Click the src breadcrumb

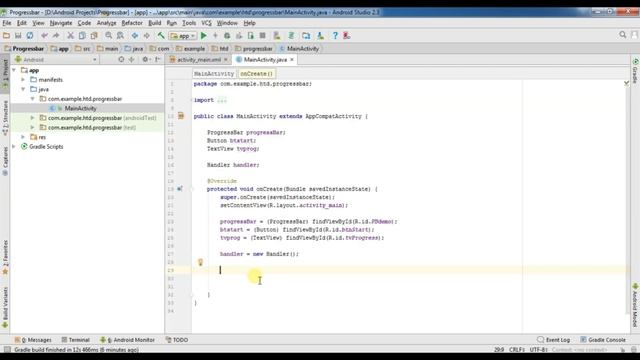click(x=83, y=49)
